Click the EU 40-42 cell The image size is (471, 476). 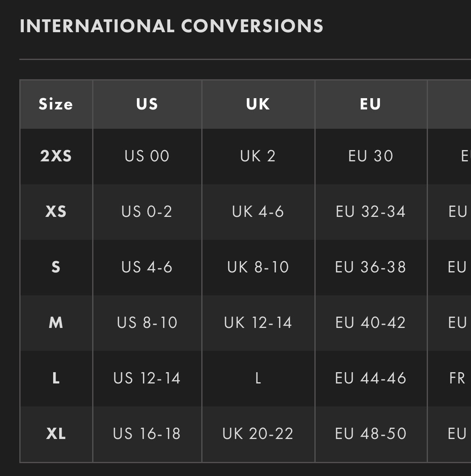click(x=370, y=323)
